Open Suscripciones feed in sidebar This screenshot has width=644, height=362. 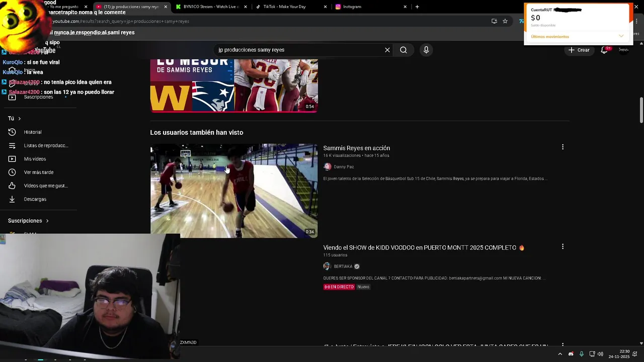click(38, 97)
